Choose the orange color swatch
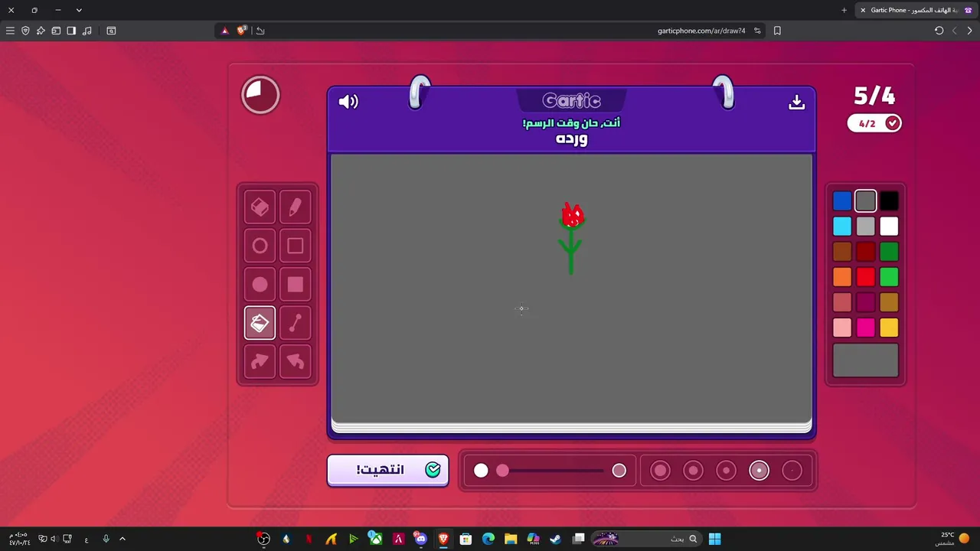Screen dimensions: 980x551 tap(842, 277)
